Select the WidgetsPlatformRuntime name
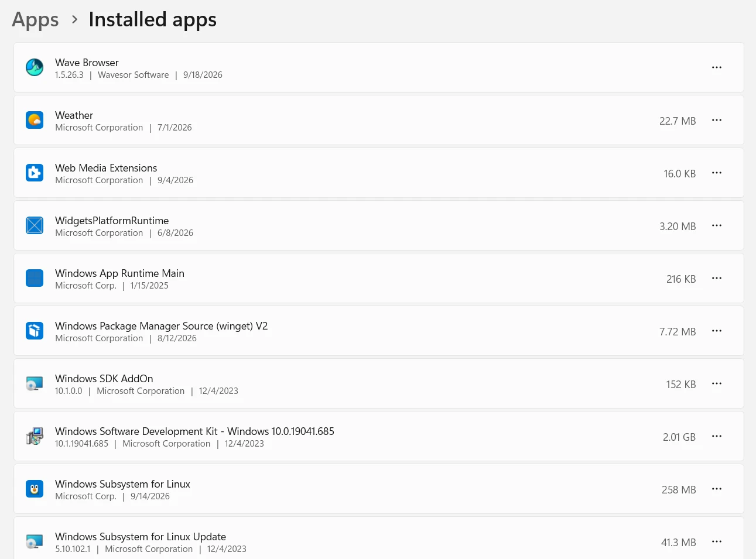The height and width of the screenshot is (559, 756). click(112, 221)
